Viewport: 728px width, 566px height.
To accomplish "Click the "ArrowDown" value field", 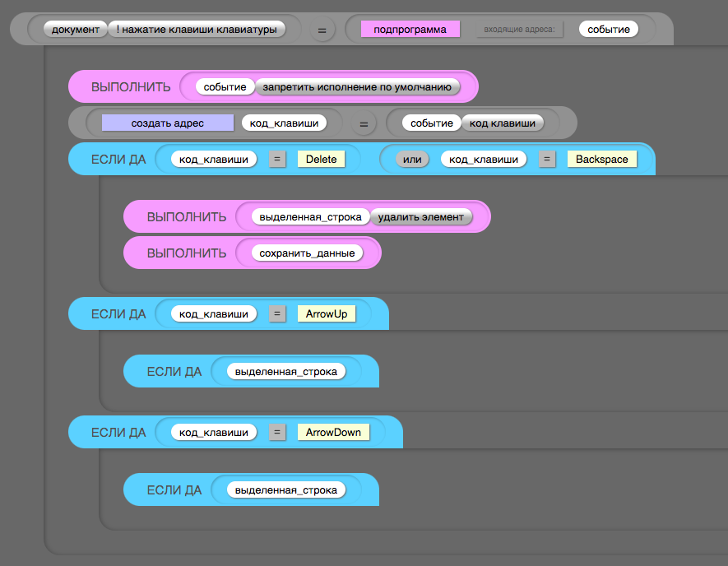I will pos(333,432).
